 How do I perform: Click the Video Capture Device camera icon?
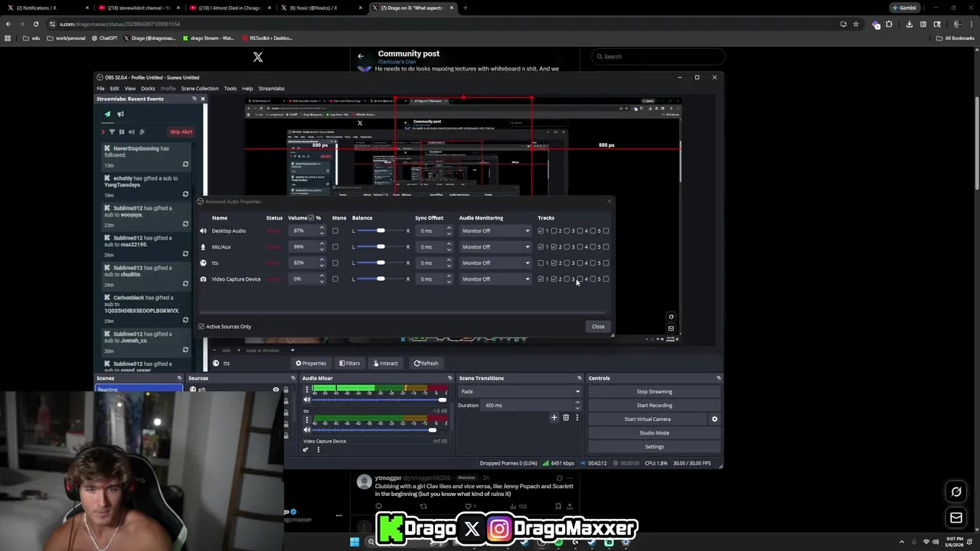[203, 279]
